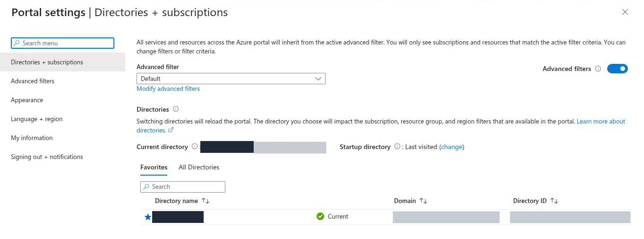Click the directories Search box
Image resolution: width=644 pixels, height=239 pixels.
[x=183, y=187]
